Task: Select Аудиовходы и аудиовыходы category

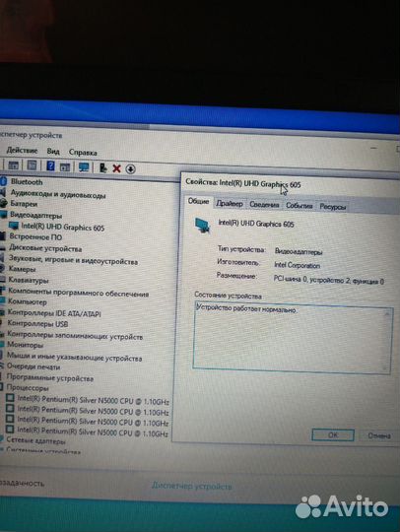Action: tap(58, 194)
